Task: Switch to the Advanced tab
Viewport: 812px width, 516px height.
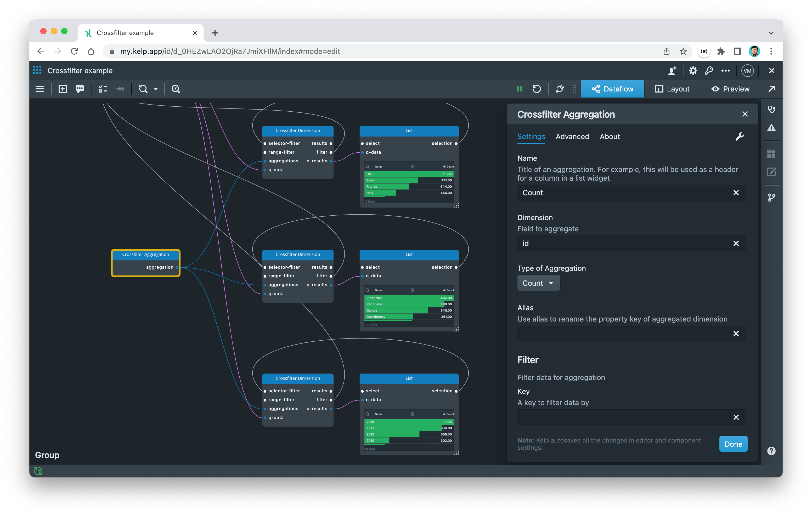Action: coord(572,136)
